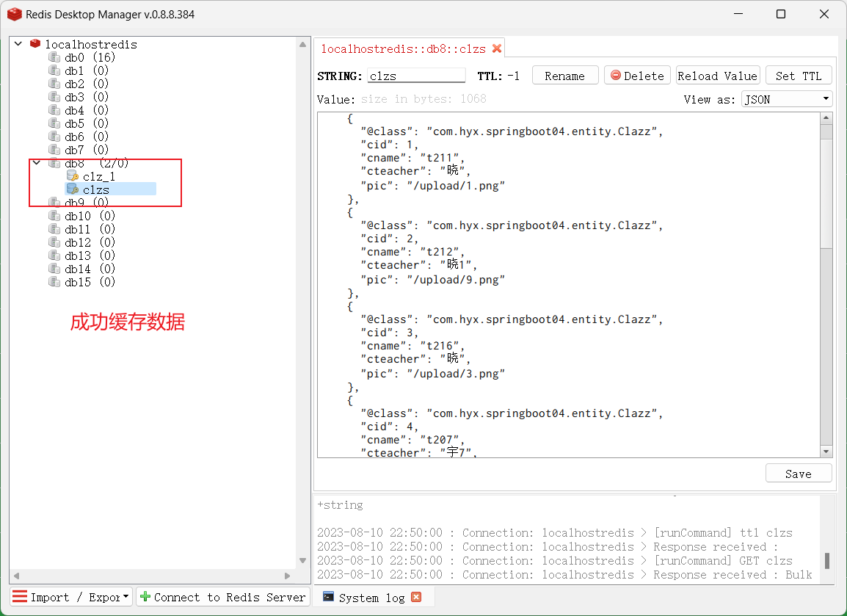Close the System log tab

(x=416, y=597)
